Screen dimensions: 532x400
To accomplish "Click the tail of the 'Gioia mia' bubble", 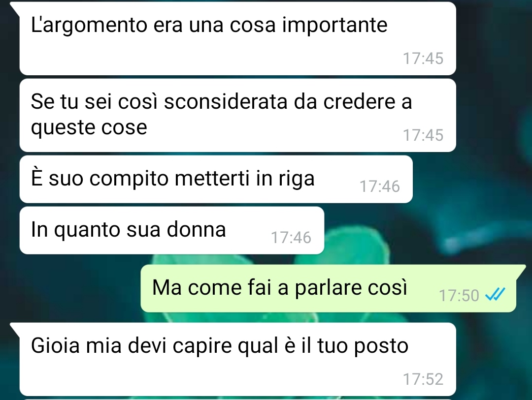I will tap(15, 329).
